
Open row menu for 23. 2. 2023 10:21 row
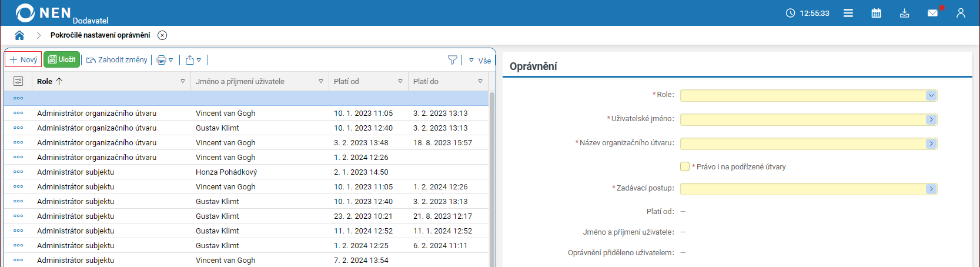pyautogui.click(x=18, y=216)
